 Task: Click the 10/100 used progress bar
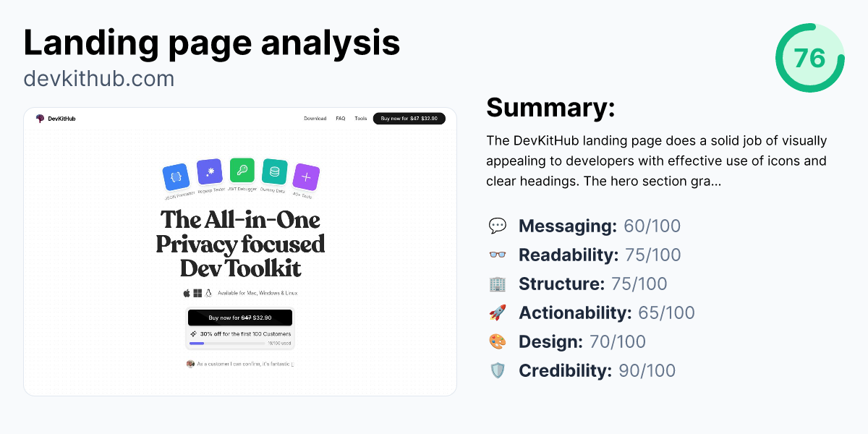228,343
